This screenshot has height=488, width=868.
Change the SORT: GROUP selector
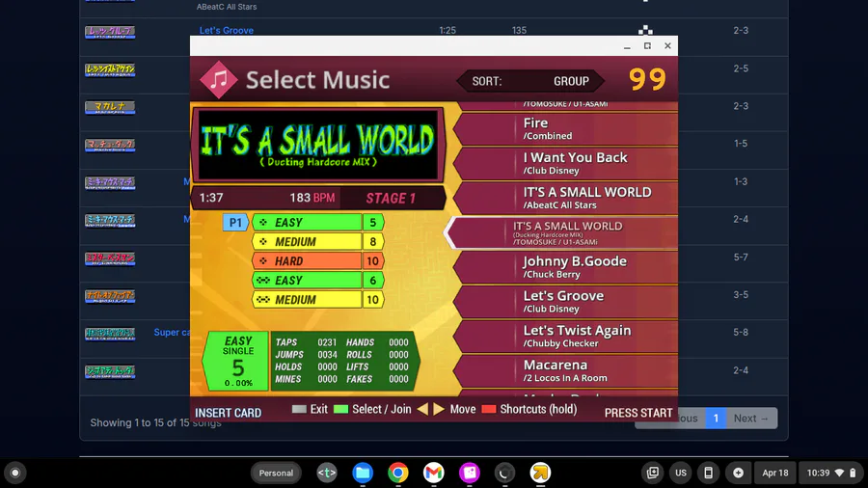[x=530, y=81]
